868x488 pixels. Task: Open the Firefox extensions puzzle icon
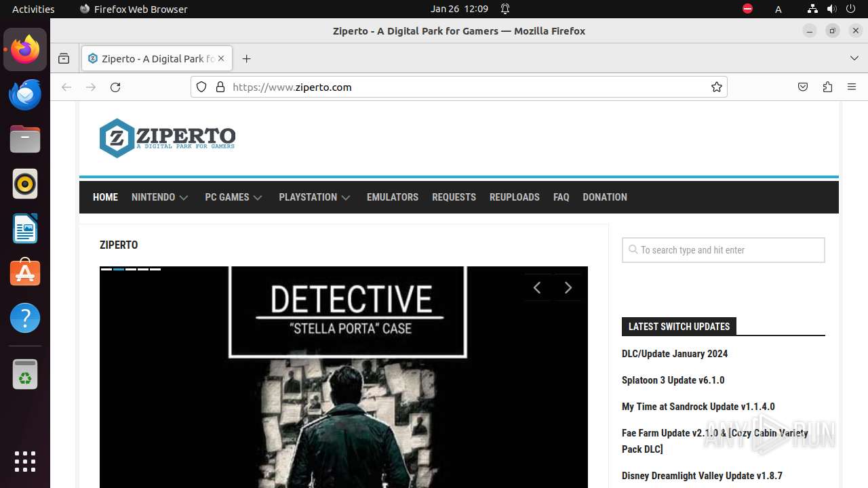(x=827, y=87)
